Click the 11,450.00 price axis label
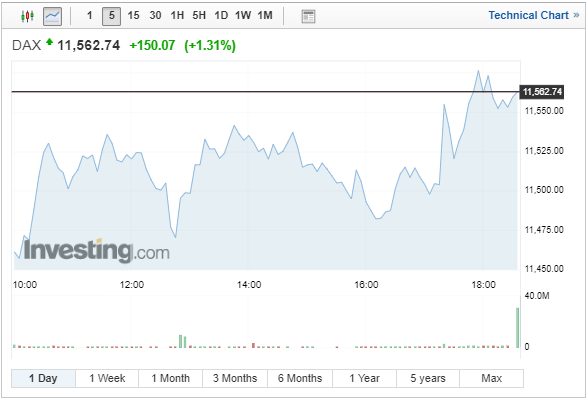The image size is (588, 400). [544, 269]
